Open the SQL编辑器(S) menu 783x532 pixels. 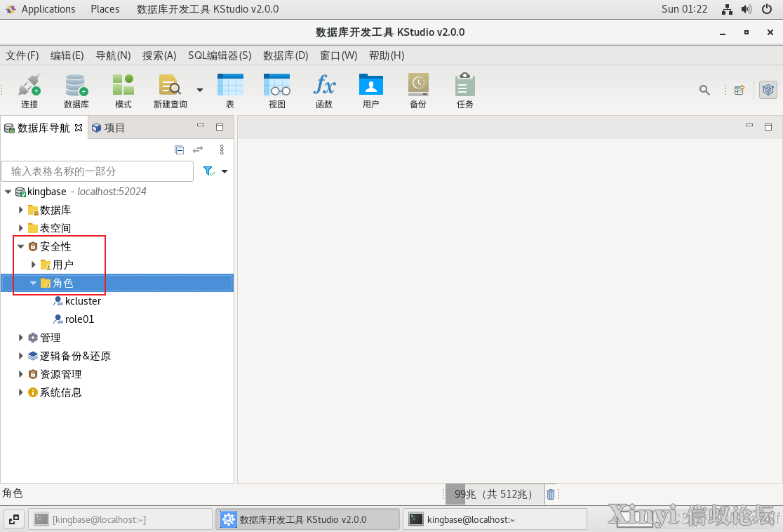pos(220,55)
